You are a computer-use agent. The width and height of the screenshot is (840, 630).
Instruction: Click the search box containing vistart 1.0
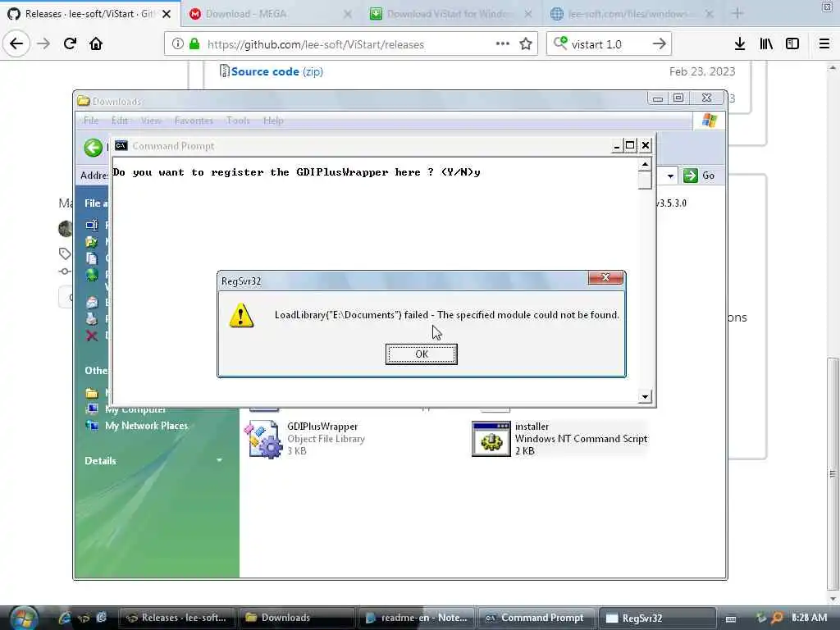(609, 44)
